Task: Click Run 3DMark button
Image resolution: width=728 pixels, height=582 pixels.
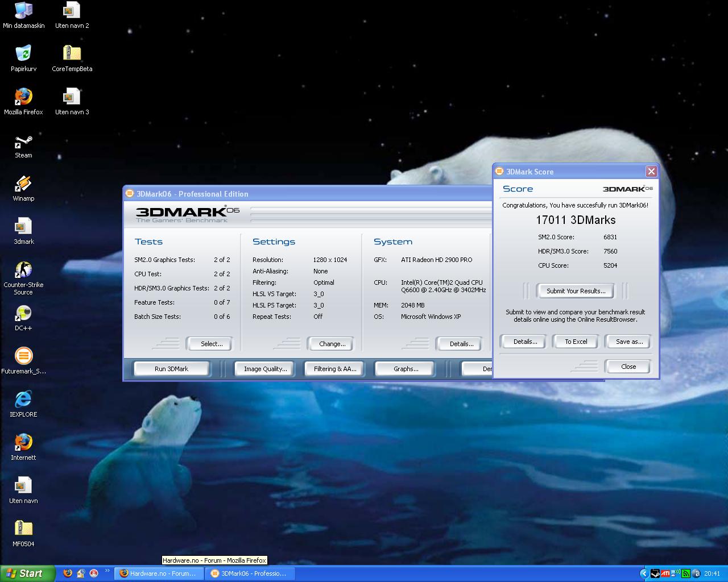Action: 171,369
